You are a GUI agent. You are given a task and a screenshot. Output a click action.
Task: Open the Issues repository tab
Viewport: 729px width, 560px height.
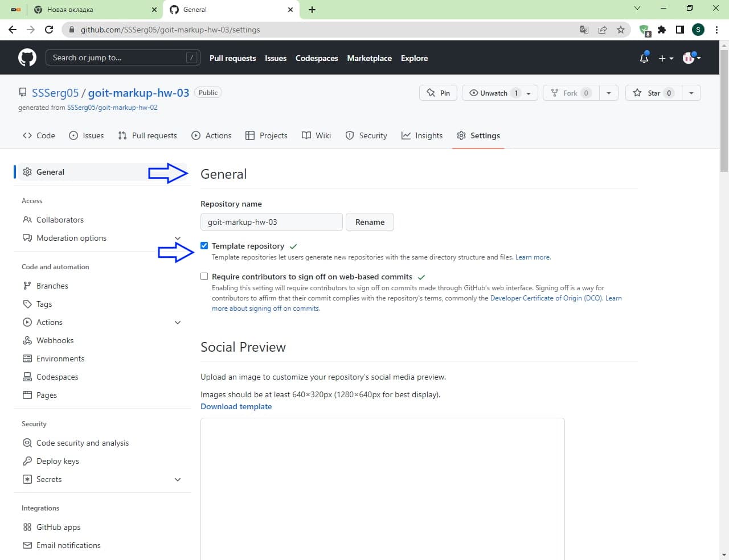(86, 135)
